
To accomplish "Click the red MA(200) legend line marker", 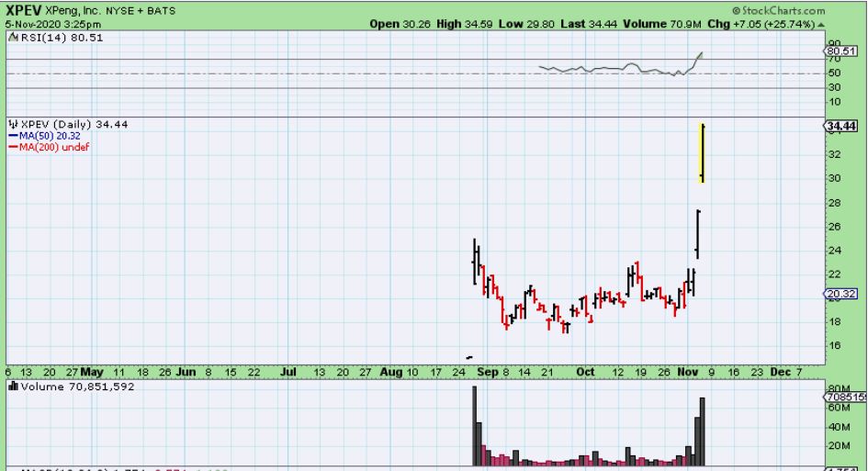I will pyautogui.click(x=12, y=145).
